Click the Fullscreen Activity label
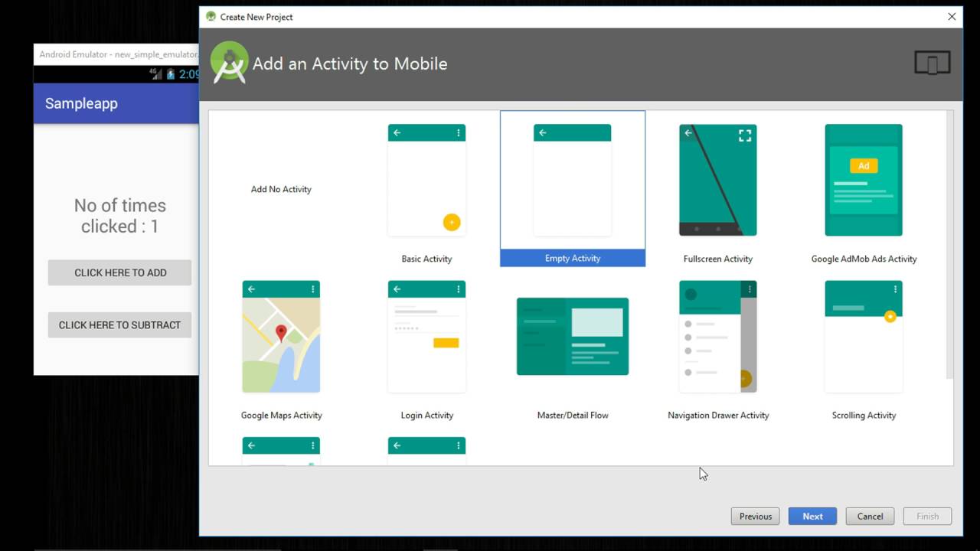The height and width of the screenshot is (551, 980). [x=718, y=259]
